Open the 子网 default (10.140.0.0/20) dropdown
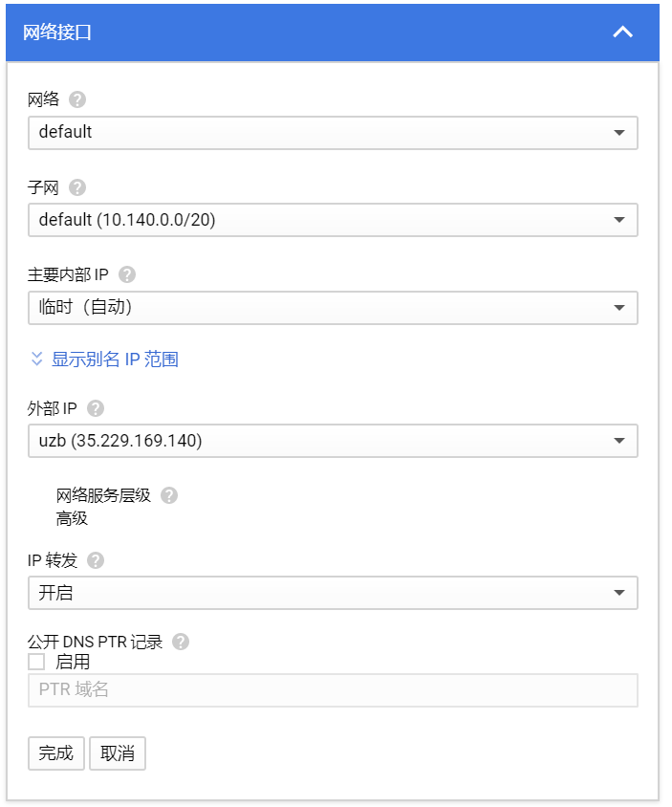Image resolution: width=672 pixels, height=807 pixels. 333,220
